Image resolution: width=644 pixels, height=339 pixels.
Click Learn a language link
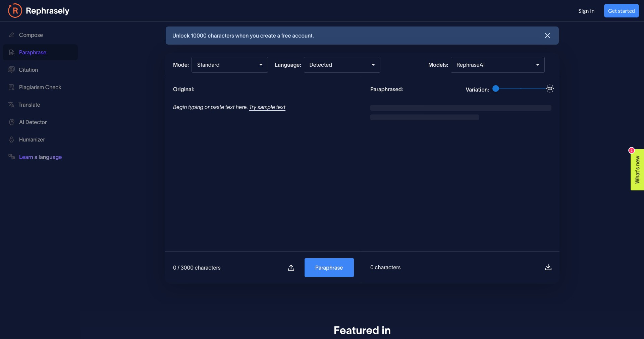point(40,157)
